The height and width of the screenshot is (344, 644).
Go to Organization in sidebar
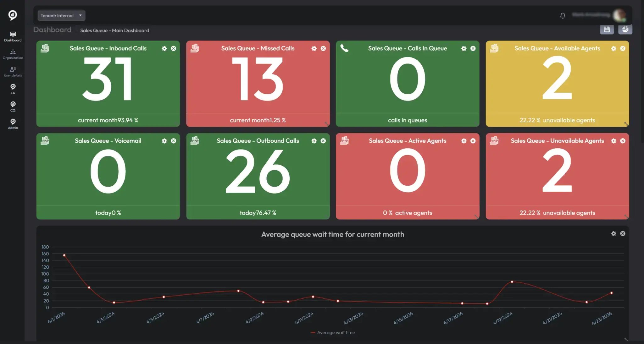tap(13, 54)
